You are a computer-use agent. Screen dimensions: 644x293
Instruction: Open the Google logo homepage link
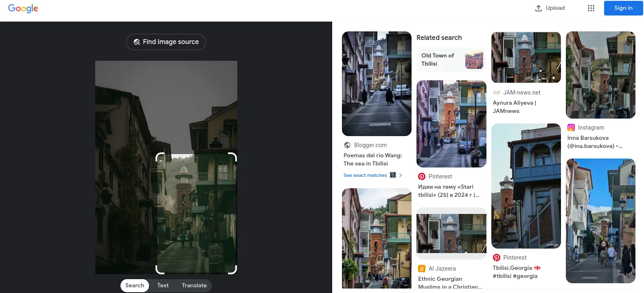coord(23,8)
